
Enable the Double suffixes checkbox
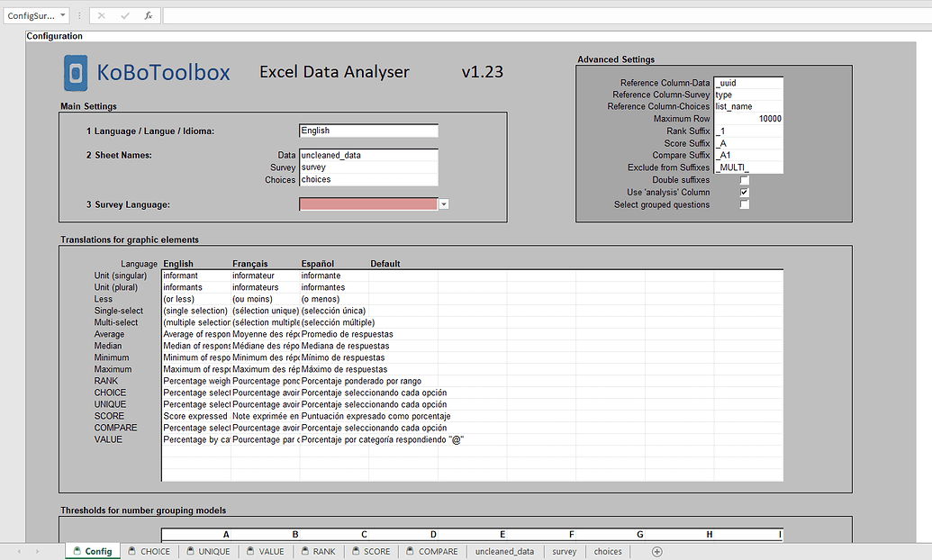point(743,179)
